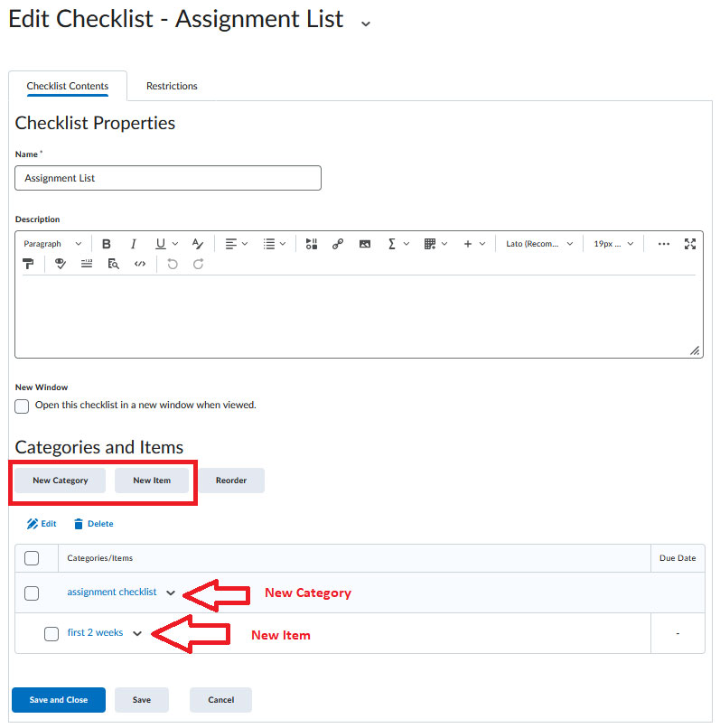Check the 'first 2 weeks' item checkbox
Image resolution: width=720 pixels, height=728 pixels.
(x=51, y=633)
